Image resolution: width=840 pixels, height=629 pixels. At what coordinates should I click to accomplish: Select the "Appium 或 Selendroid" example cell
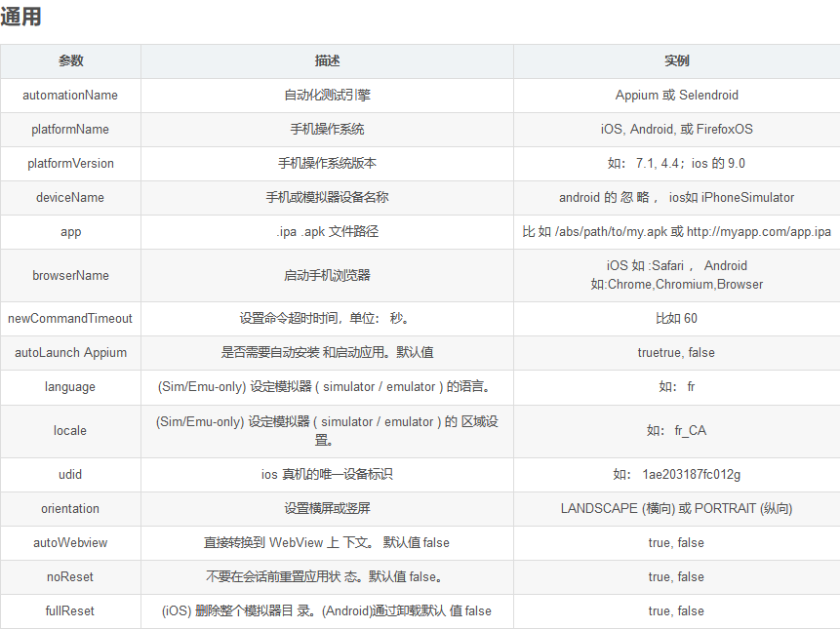(677, 96)
